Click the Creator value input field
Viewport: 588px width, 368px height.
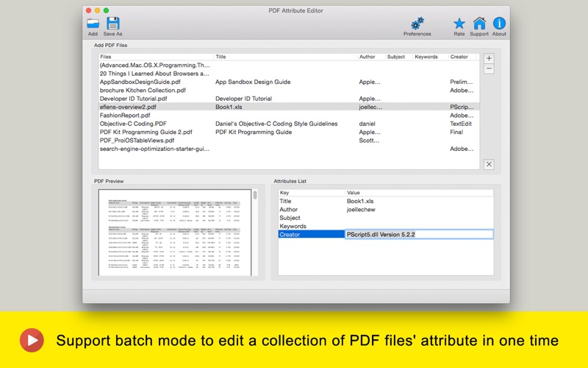[419, 234]
